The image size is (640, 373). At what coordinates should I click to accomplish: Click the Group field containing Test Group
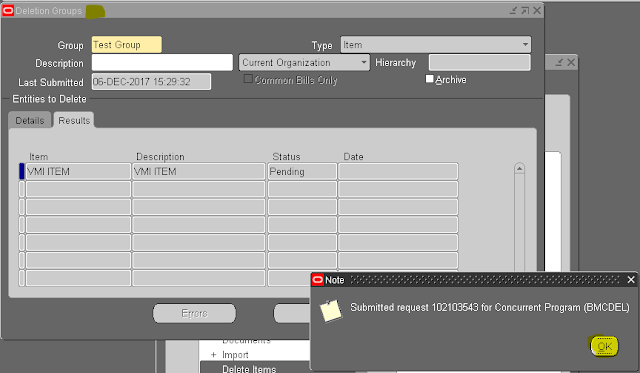(127, 44)
